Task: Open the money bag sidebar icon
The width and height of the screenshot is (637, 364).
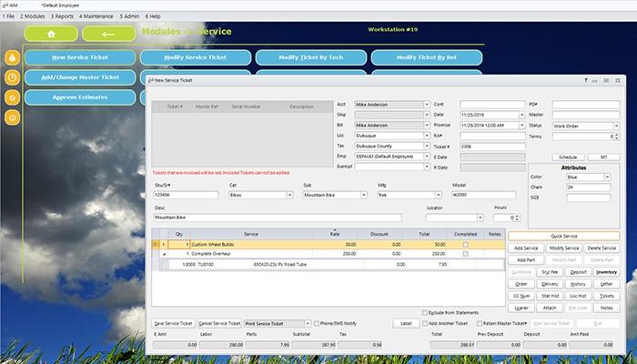Action: coord(12,57)
